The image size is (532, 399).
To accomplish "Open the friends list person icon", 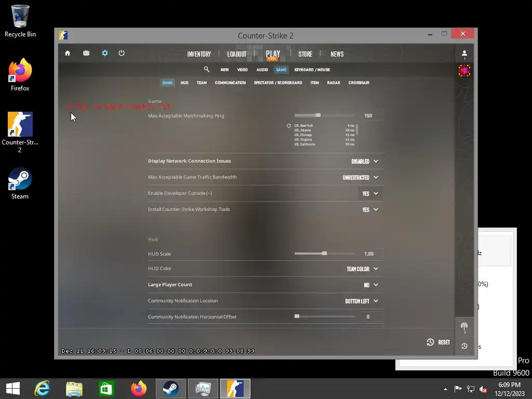I will point(464,54).
